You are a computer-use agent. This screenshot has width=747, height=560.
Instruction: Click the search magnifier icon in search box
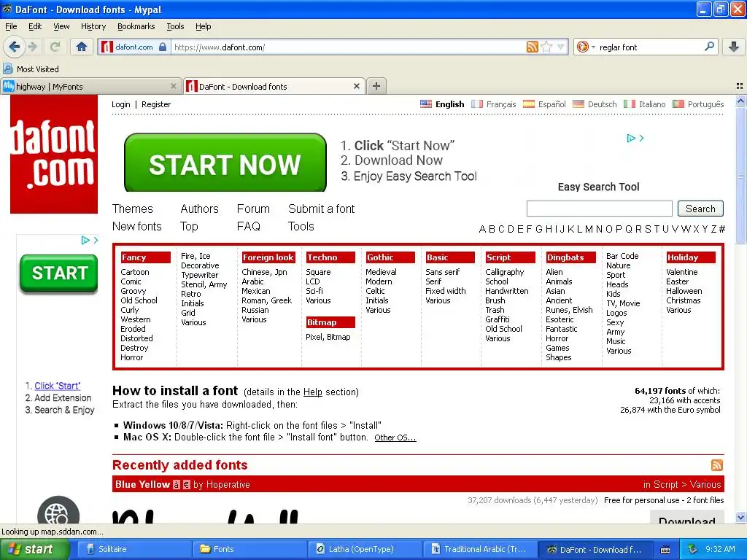pyautogui.click(x=709, y=47)
